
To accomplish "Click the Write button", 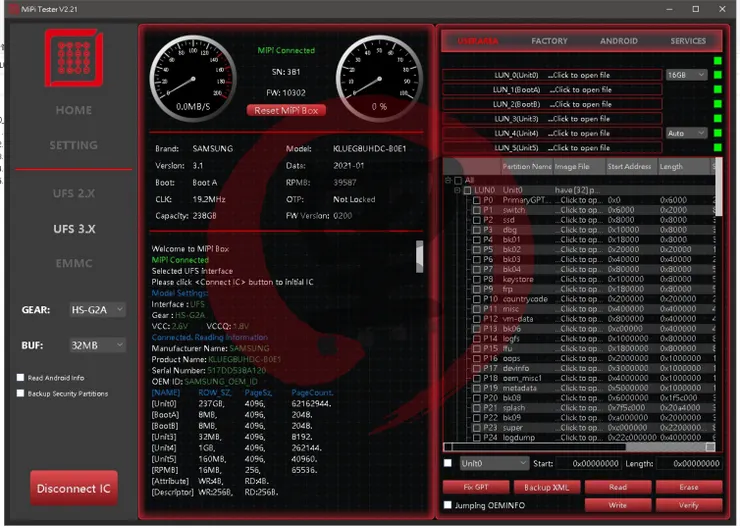I will [618, 505].
